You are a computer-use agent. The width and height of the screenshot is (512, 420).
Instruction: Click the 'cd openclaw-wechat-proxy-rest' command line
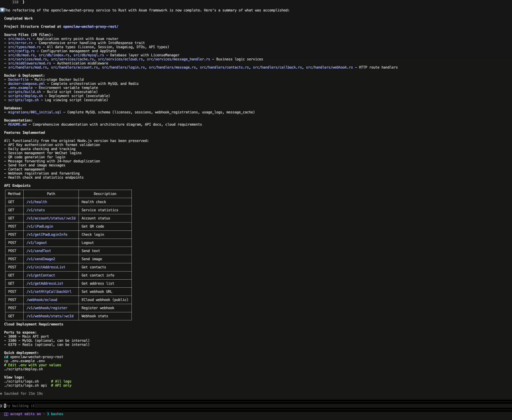(34, 357)
